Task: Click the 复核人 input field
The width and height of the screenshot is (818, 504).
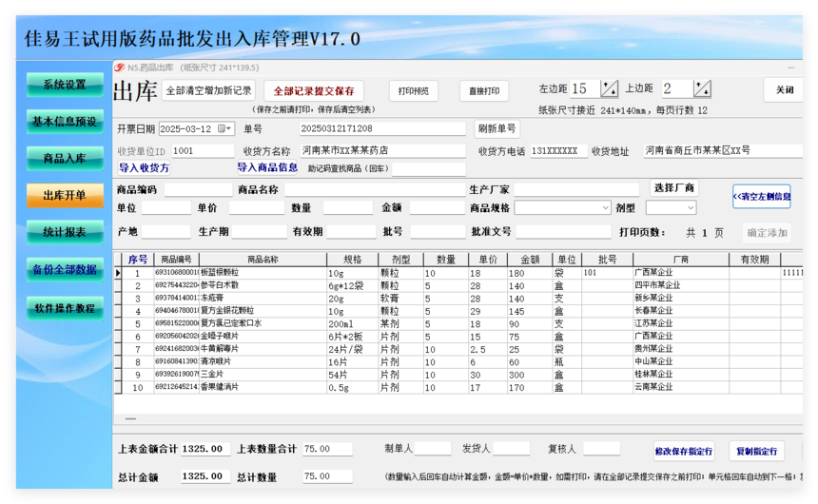Action: [x=601, y=448]
